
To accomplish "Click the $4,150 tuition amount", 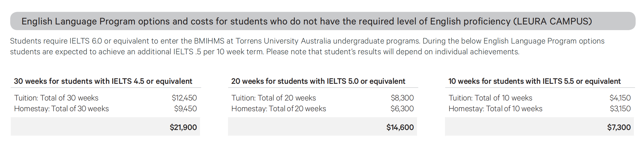I will (620, 98).
